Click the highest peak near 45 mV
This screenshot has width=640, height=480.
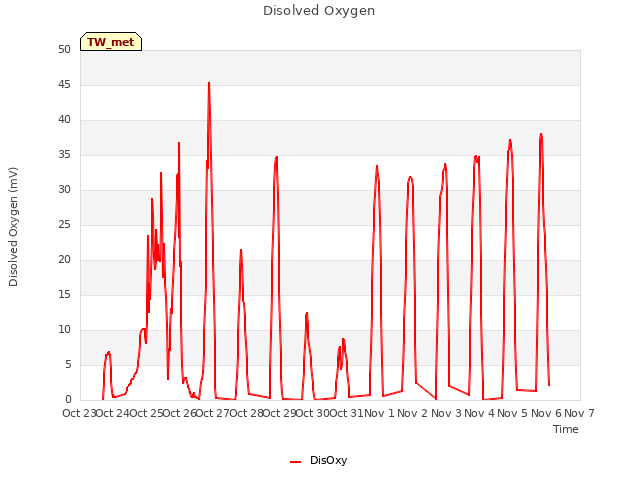pyautogui.click(x=209, y=83)
